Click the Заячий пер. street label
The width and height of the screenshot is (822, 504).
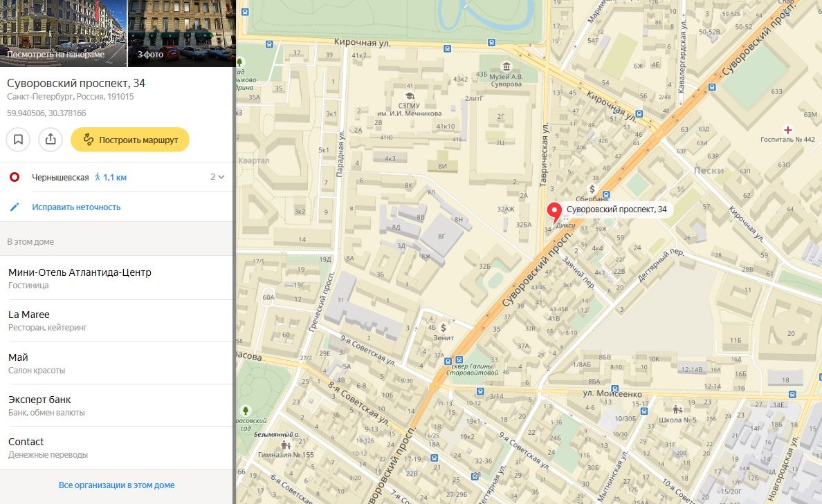577,272
